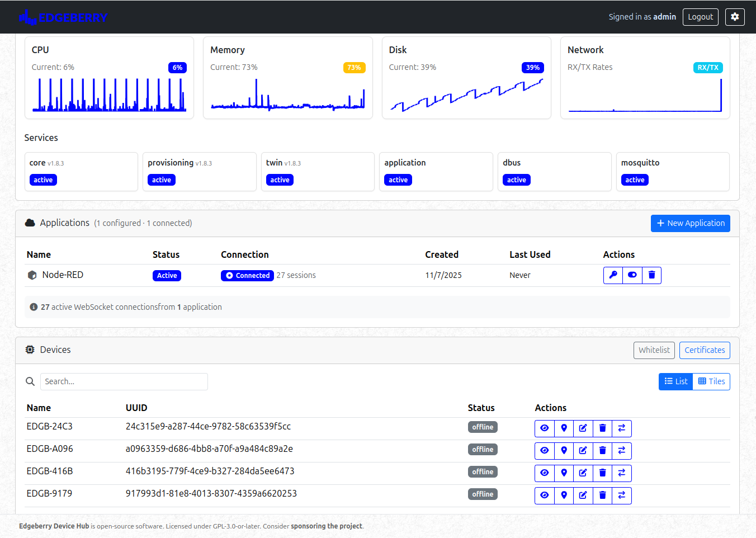Switch devices to Tiles view

pos(711,381)
